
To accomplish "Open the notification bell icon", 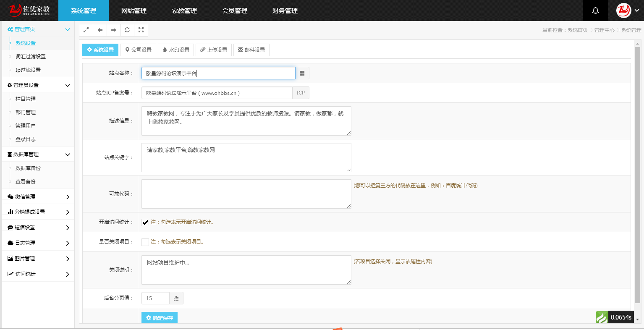I will tap(595, 10).
